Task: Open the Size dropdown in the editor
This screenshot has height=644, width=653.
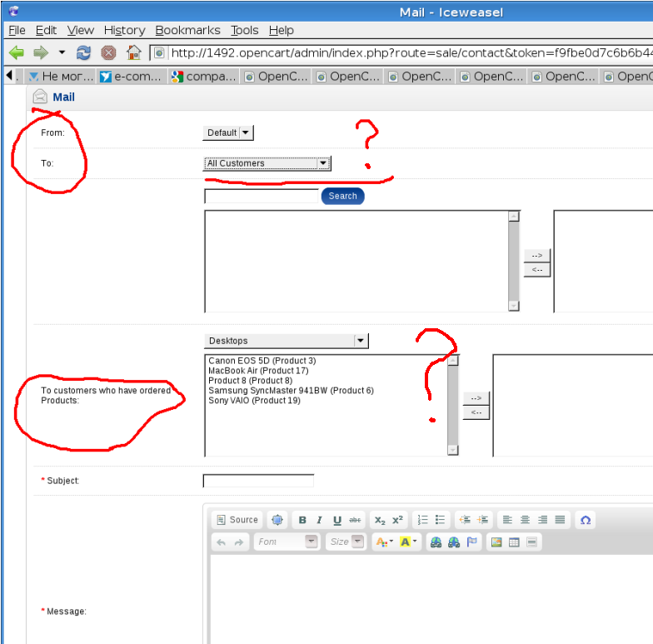Action: pos(346,542)
